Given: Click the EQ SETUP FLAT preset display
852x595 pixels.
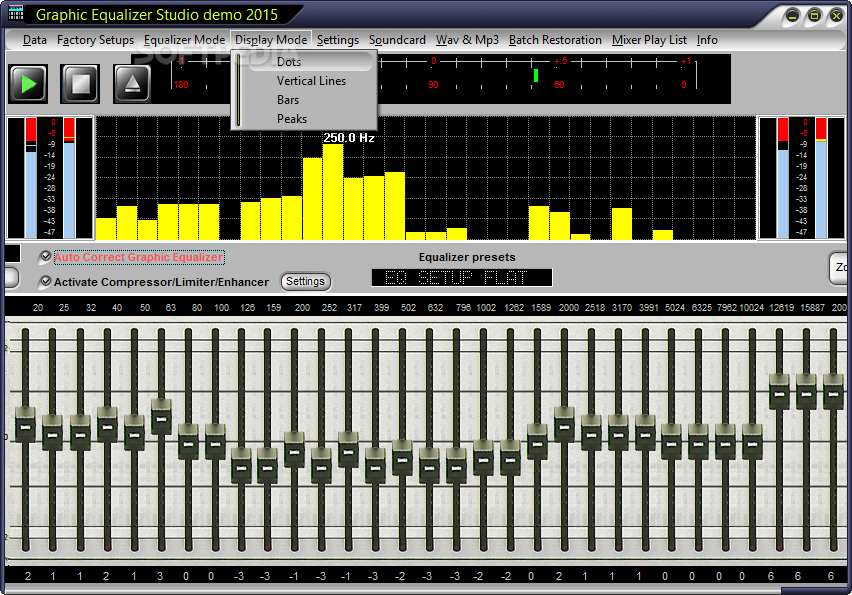Looking at the screenshot, I should coord(462,278).
